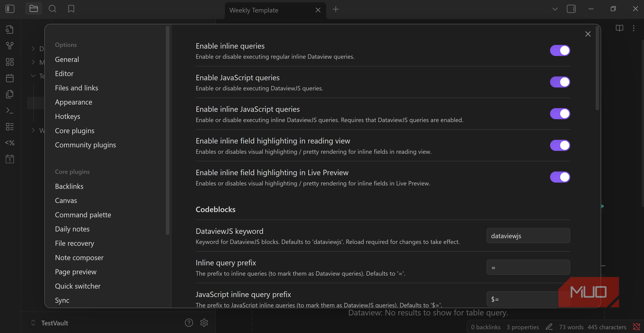Image resolution: width=644 pixels, height=333 pixels.
Task: Click the Templater ribbon icon
Action: 10,143
